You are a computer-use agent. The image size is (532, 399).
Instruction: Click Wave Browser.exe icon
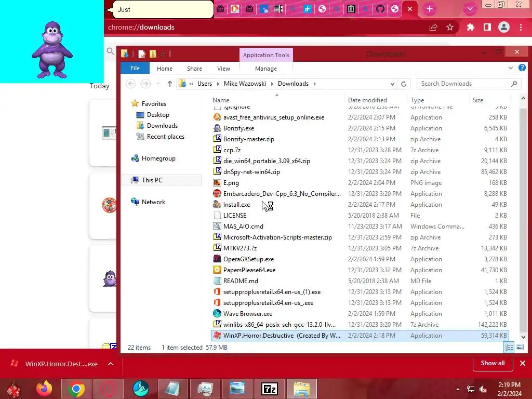[x=217, y=313]
